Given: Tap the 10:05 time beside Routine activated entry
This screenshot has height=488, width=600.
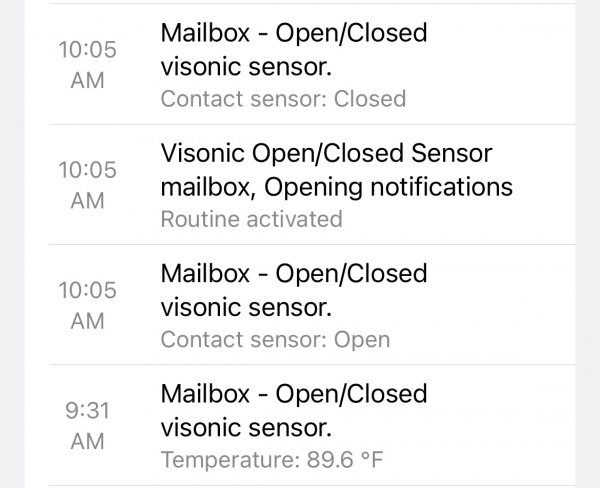Looking at the screenshot, I should [x=88, y=170].
